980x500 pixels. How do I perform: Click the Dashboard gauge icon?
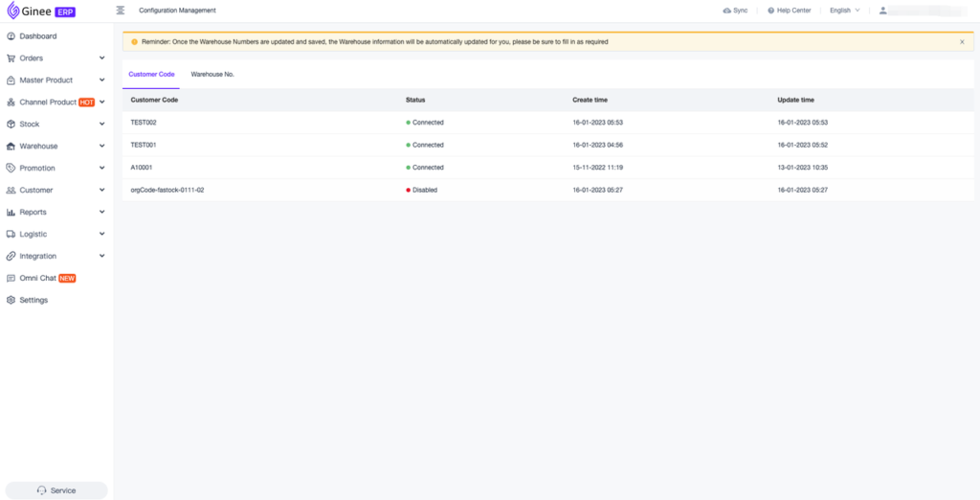[11, 36]
